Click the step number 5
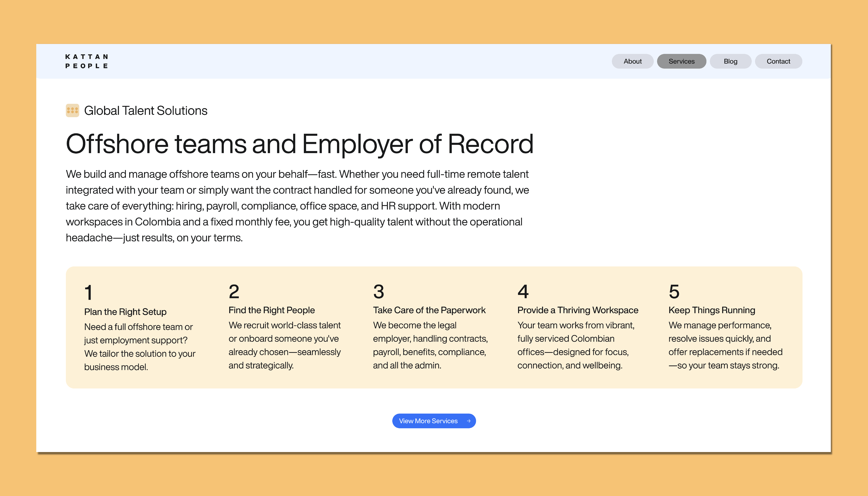The height and width of the screenshot is (496, 868). (674, 292)
